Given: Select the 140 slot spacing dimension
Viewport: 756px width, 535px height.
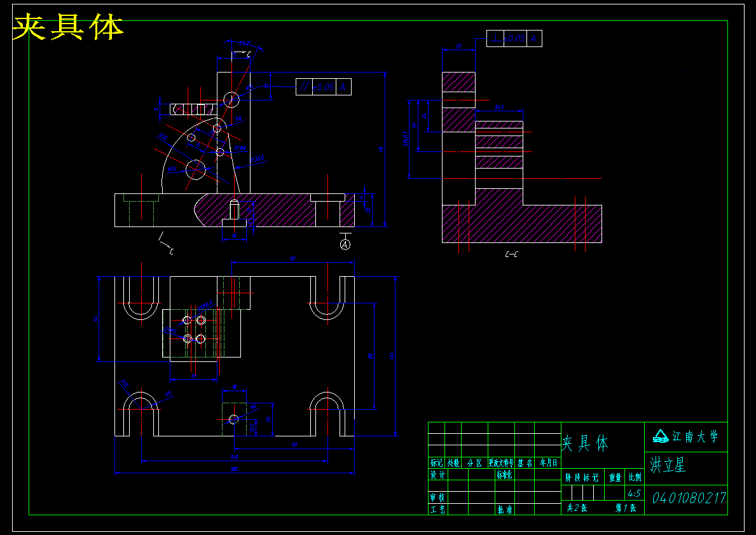Looking at the screenshot, I should click(235, 457).
